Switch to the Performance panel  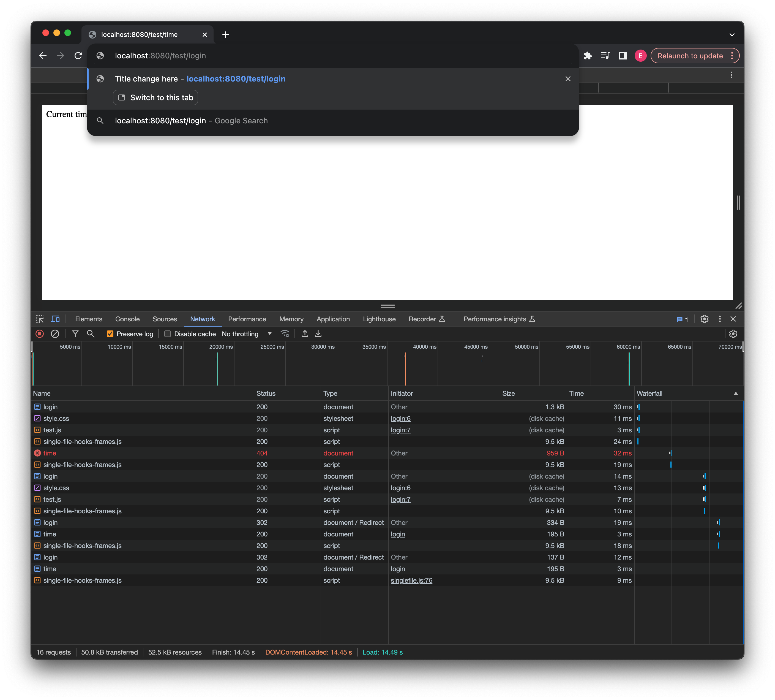click(247, 319)
